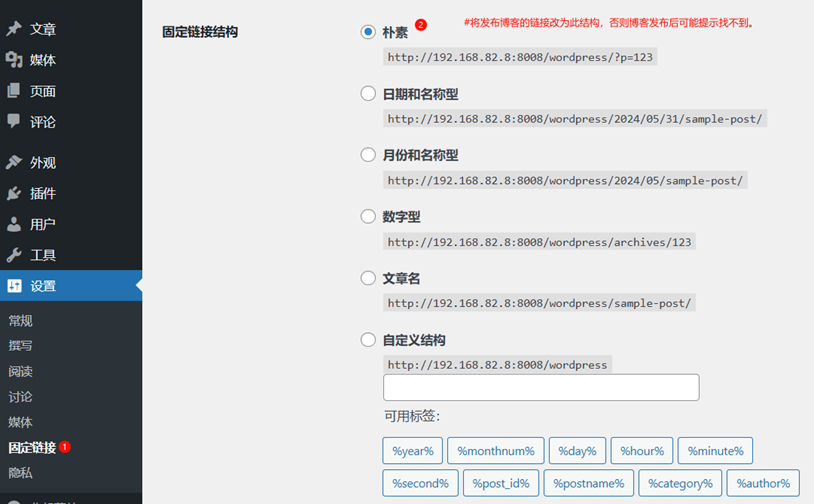Insert the %monthnum% tag
Viewport: 814px width, 504px height.
point(496,451)
